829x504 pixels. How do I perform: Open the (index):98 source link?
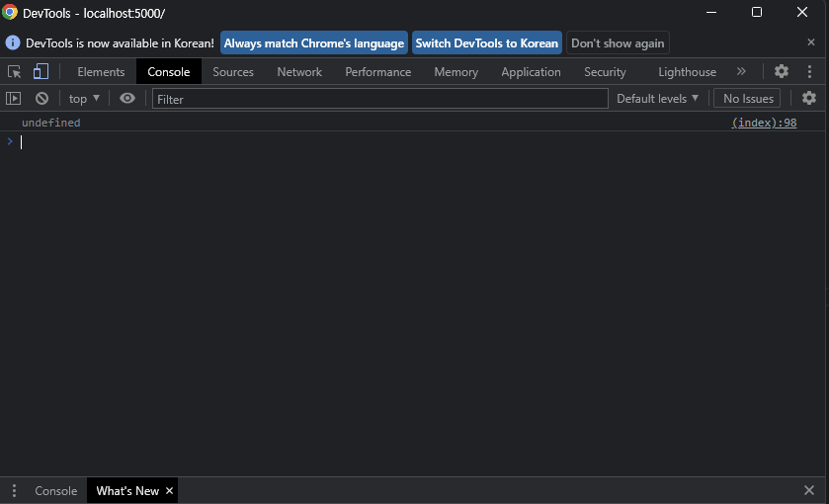pos(764,123)
